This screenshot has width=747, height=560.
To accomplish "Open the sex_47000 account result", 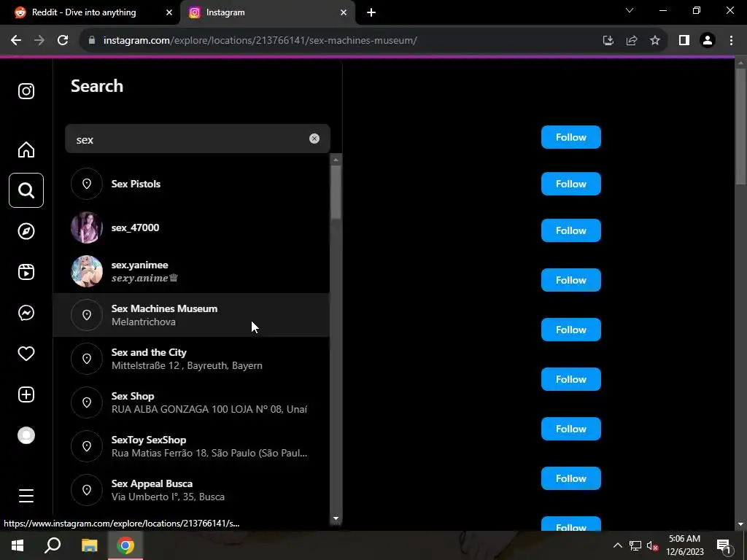I will [191, 227].
